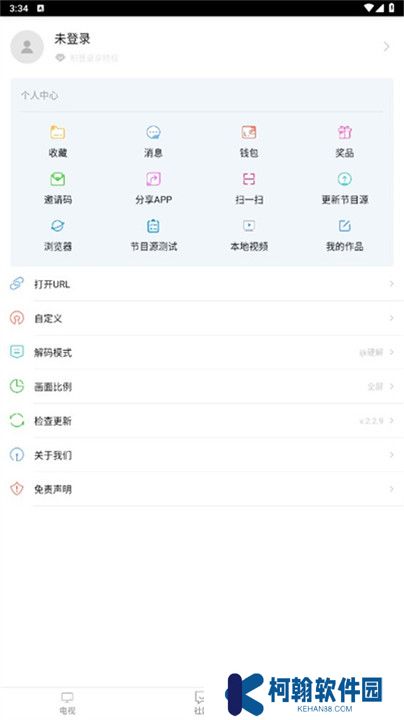Open the 本地视频 local video icon

249,226
